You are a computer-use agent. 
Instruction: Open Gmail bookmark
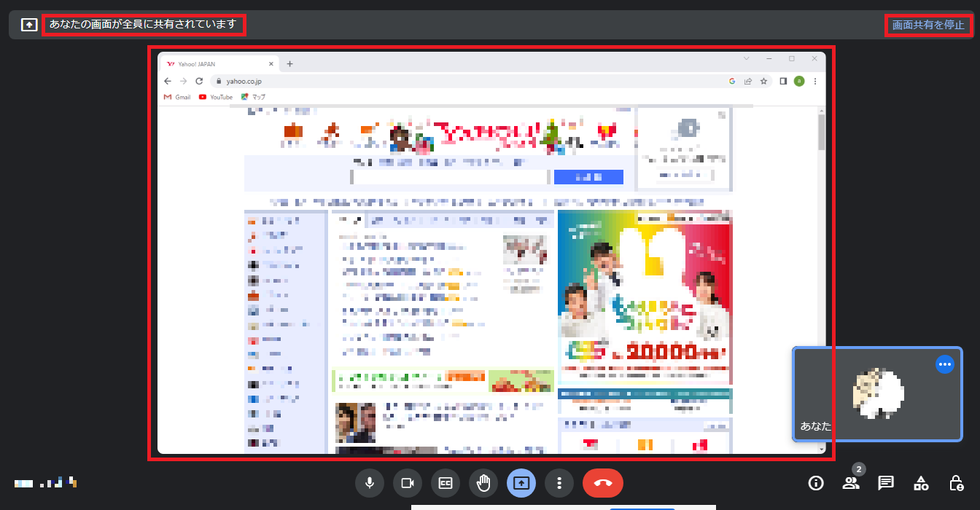pyautogui.click(x=176, y=97)
